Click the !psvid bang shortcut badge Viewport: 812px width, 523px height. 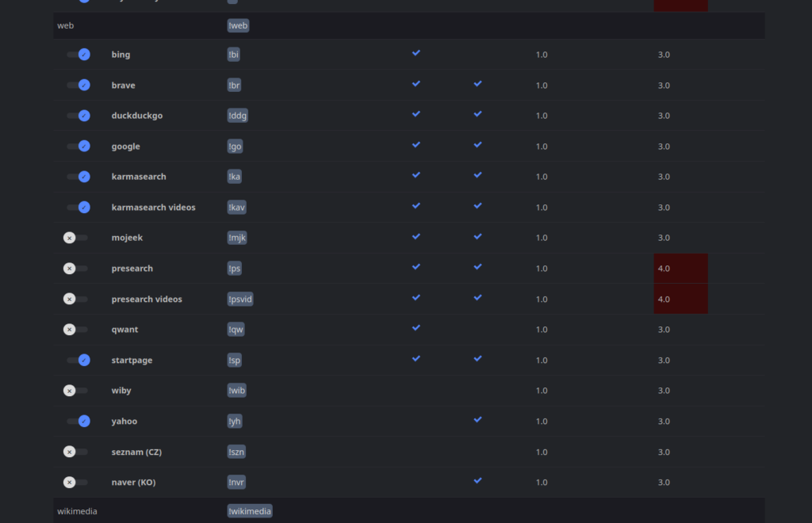pyautogui.click(x=240, y=299)
